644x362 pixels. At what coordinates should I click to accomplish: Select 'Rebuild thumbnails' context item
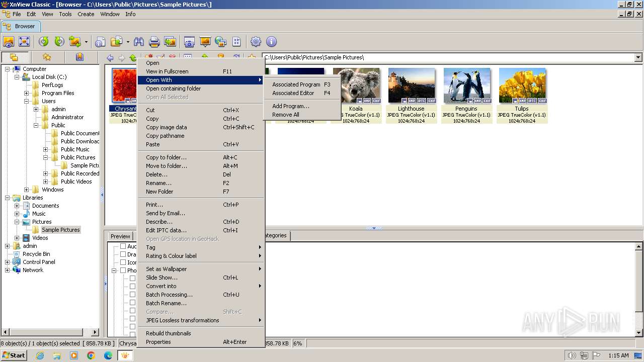(x=201, y=333)
